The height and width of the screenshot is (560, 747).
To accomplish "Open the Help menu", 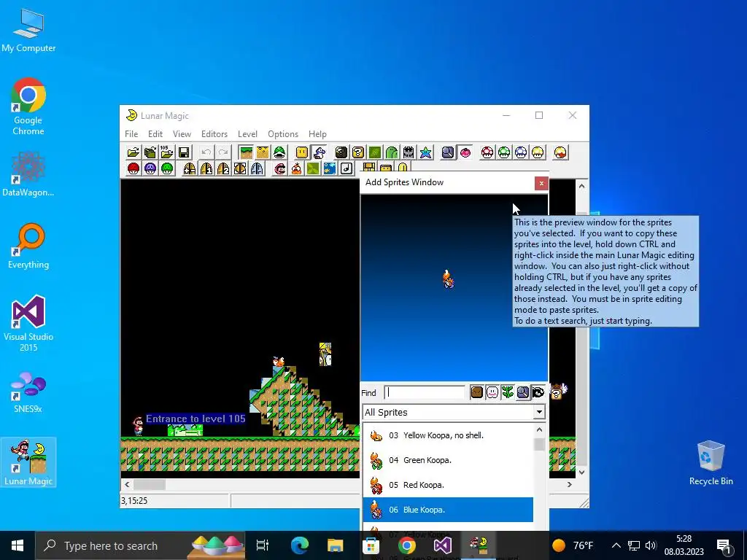I will pyautogui.click(x=318, y=134).
